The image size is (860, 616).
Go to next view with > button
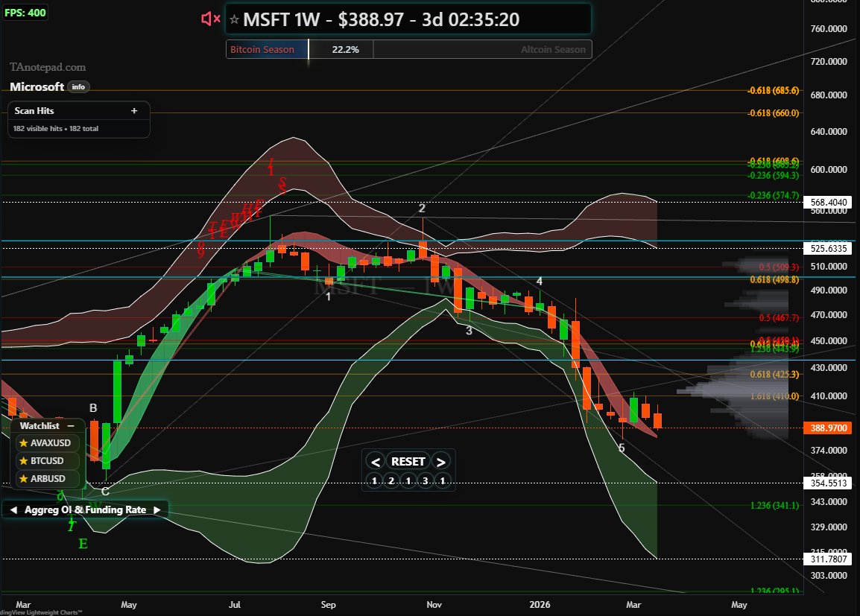click(x=441, y=462)
